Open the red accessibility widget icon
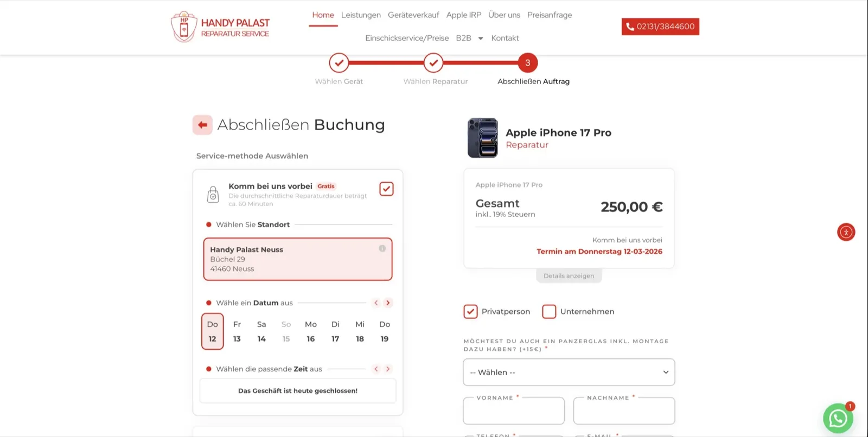Viewport: 868px width, 437px height. [846, 232]
